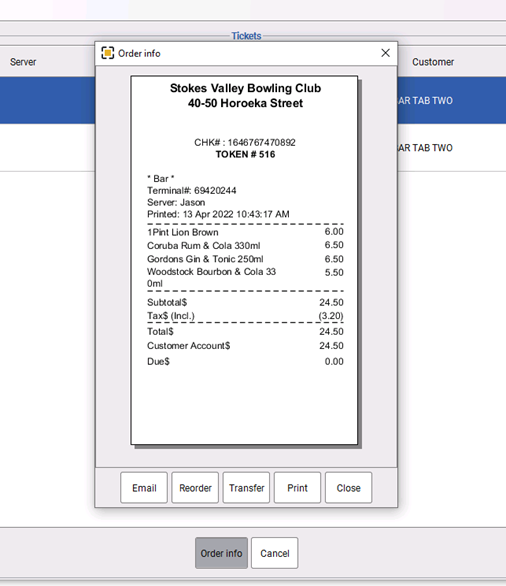Print the order receipt
506x586 pixels.
[x=297, y=488]
